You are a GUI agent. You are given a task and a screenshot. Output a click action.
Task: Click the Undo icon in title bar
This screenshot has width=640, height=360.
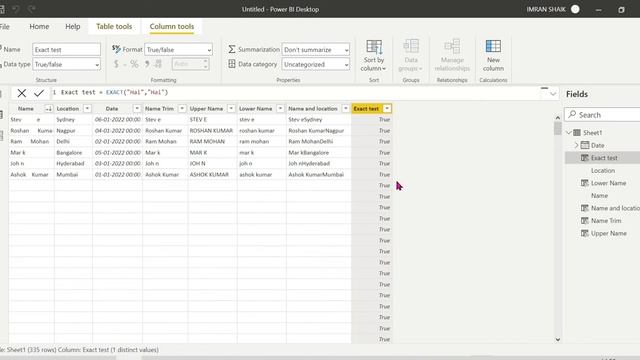pos(16,9)
